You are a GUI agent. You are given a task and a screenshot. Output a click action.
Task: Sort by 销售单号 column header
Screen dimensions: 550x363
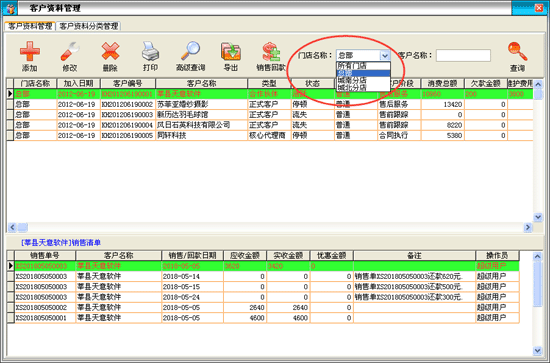click(45, 256)
